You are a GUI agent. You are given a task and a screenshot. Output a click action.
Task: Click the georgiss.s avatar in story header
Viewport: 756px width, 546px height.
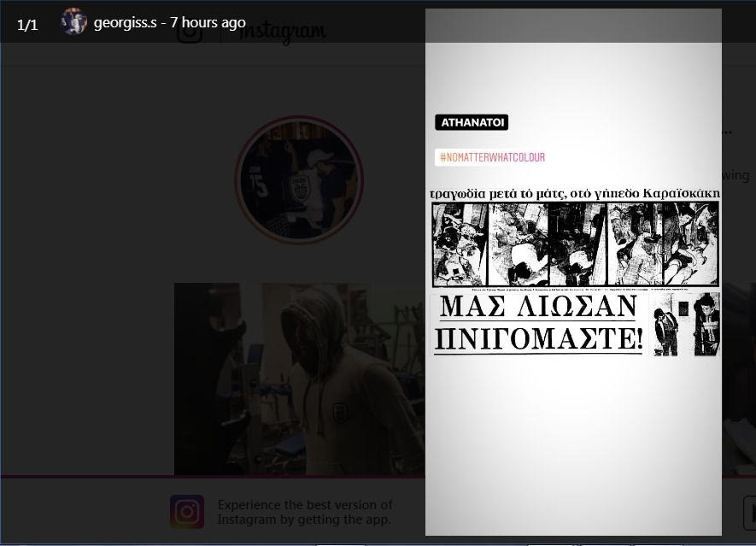(74, 22)
